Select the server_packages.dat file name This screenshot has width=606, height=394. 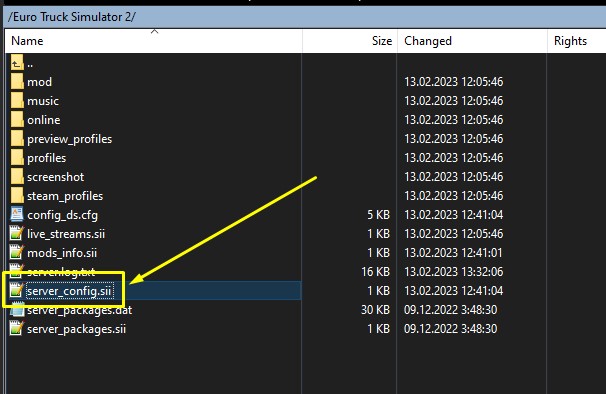point(80,310)
